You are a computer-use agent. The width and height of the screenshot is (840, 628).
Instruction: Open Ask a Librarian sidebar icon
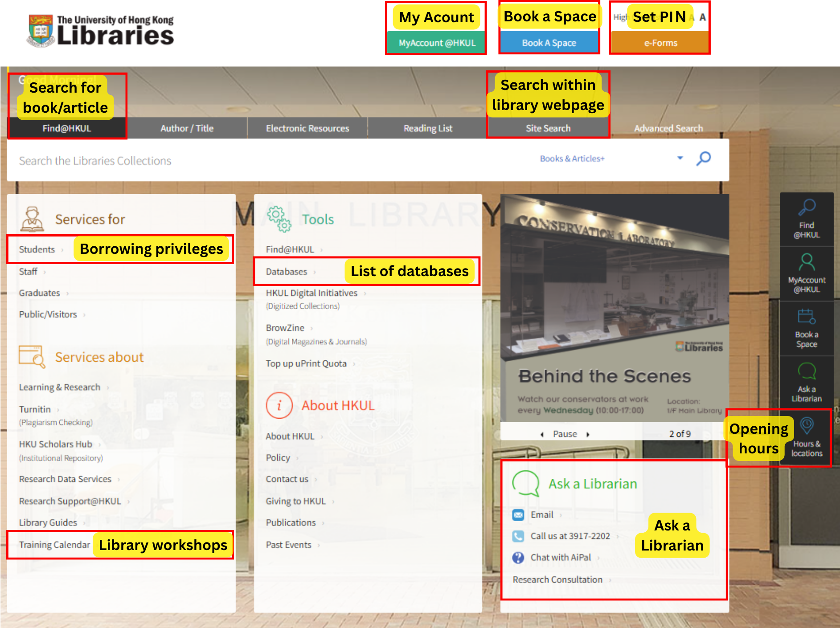click(807, 383)
